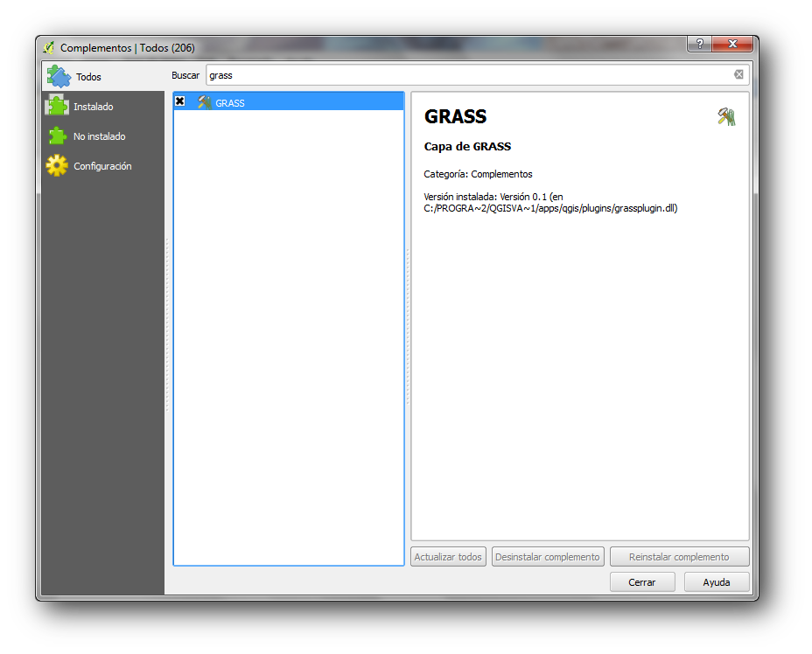Viewport: 812px width, 654px height.
Task: Open the Configuración section
Action: tap(102, 166)
